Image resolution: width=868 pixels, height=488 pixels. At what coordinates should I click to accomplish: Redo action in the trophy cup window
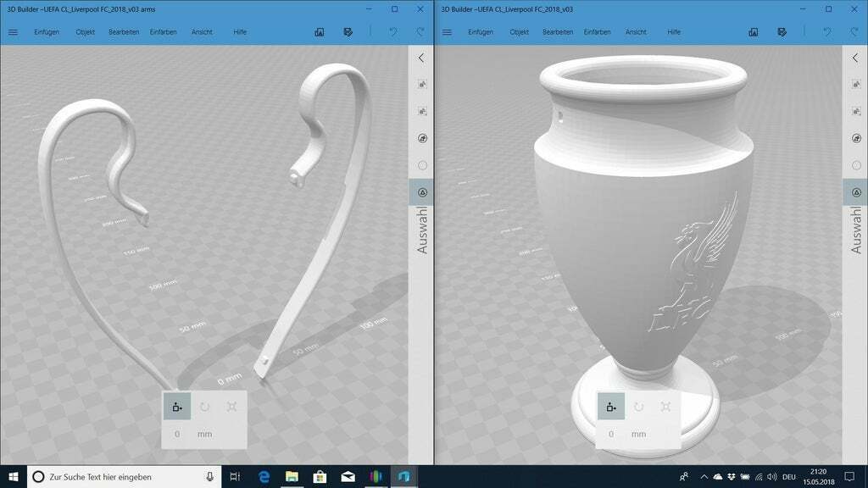click(x=854, y=32)
